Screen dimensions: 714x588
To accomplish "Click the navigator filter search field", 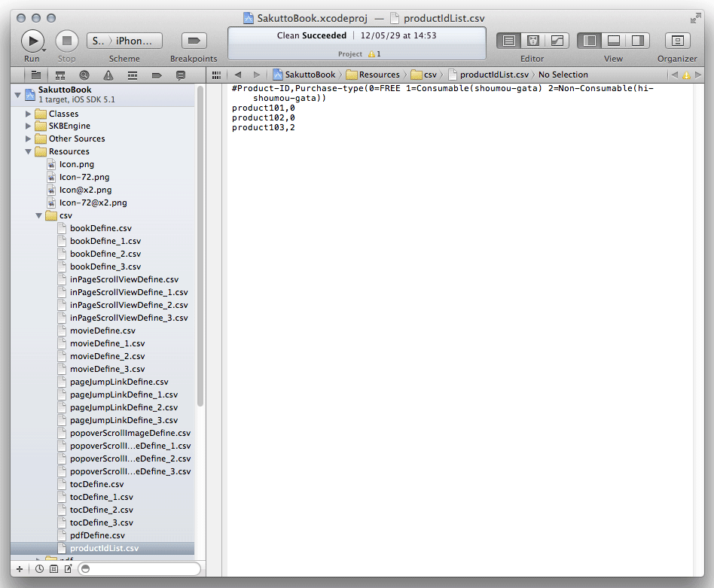I will 139,569.
